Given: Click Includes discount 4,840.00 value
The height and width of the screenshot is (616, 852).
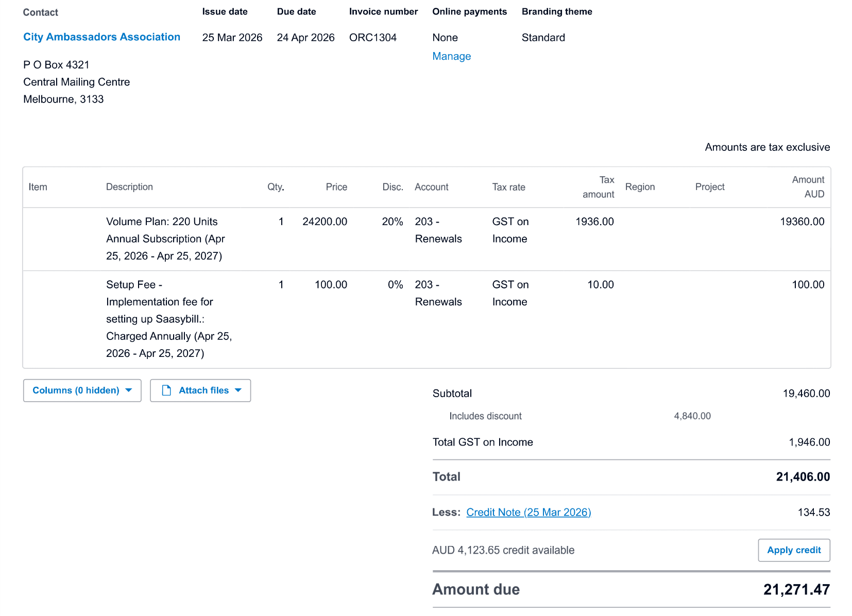Looking at the screenshot, I should tap(692, 416).
